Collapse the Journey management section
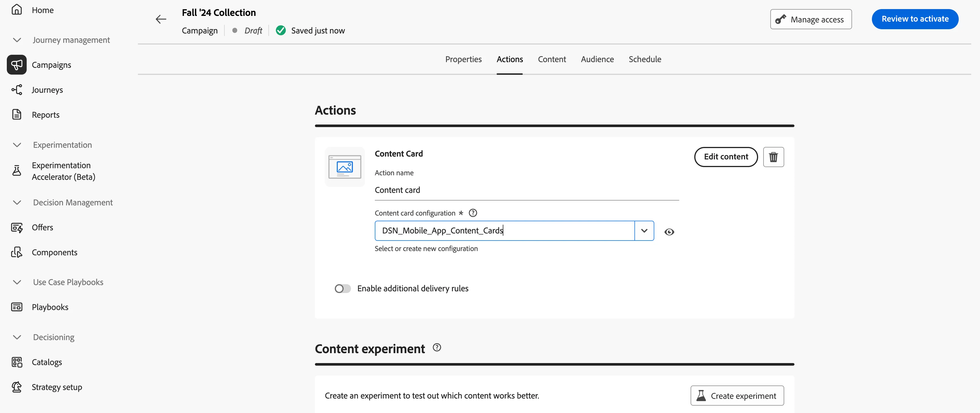Image resolution: width=980 pixels, height=413 pixels. (17, 40)
